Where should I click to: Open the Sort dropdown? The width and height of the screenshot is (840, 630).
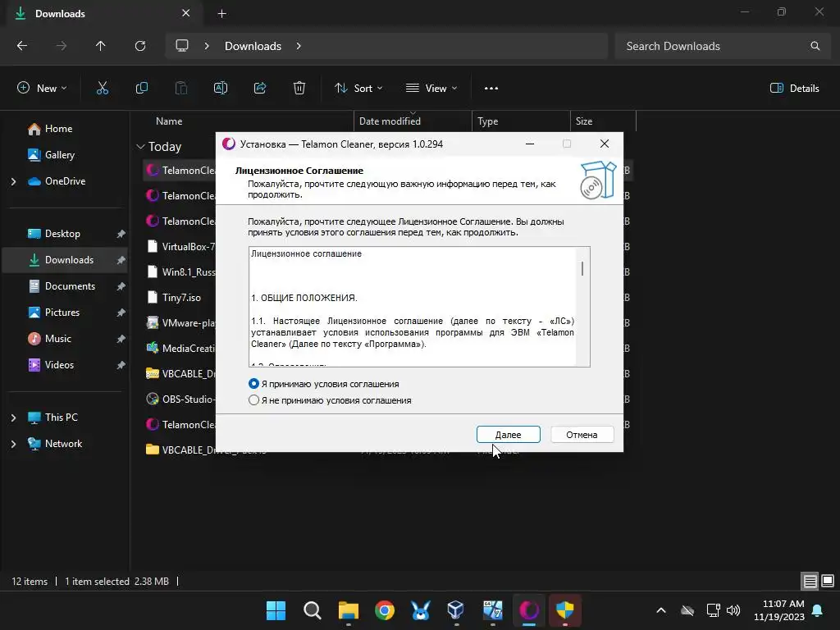(x=358, y=88)
